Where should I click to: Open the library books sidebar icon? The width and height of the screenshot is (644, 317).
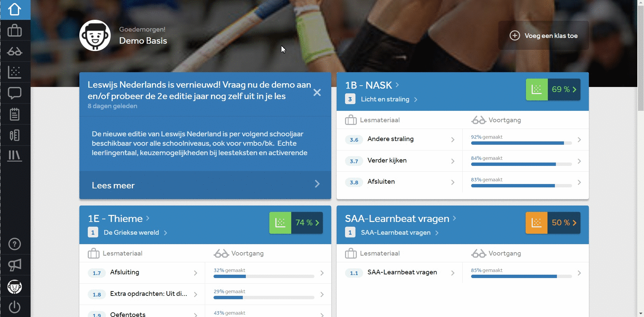[x=15, y=156]
